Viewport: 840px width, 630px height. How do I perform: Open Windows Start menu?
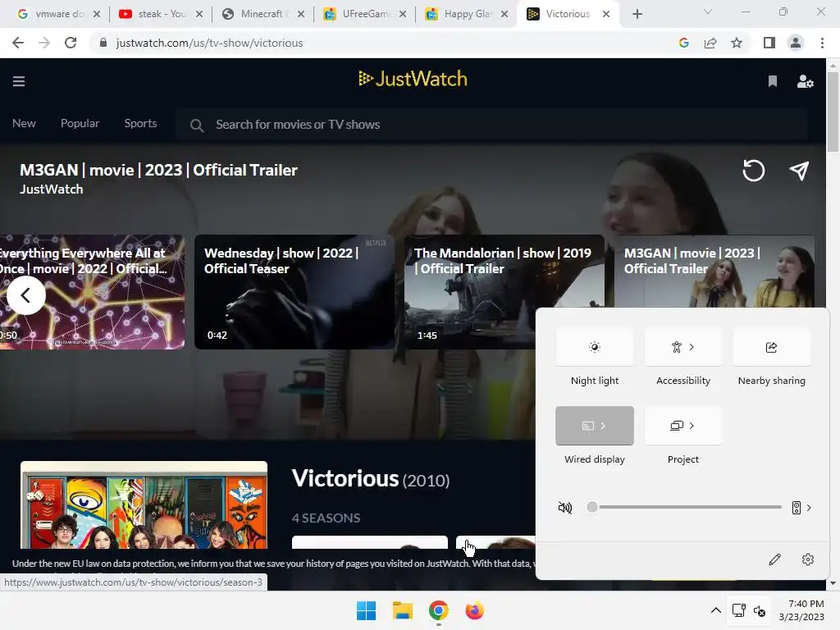click(367, 610)
